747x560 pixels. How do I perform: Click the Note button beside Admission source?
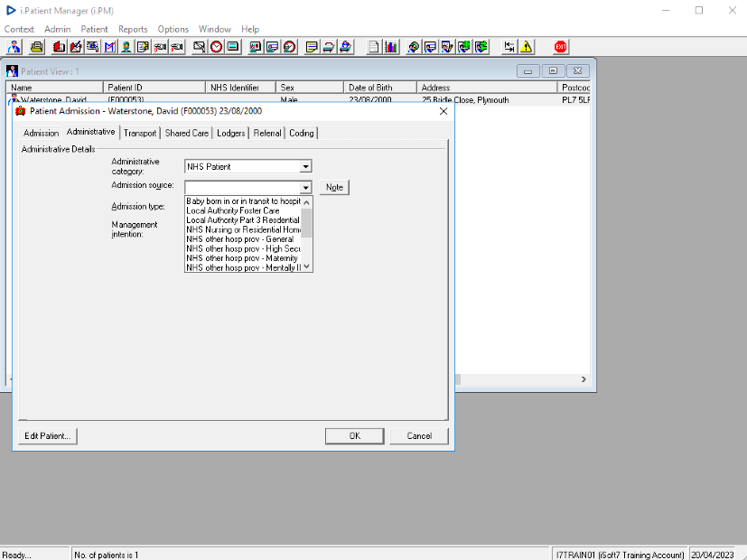point(334,188)
